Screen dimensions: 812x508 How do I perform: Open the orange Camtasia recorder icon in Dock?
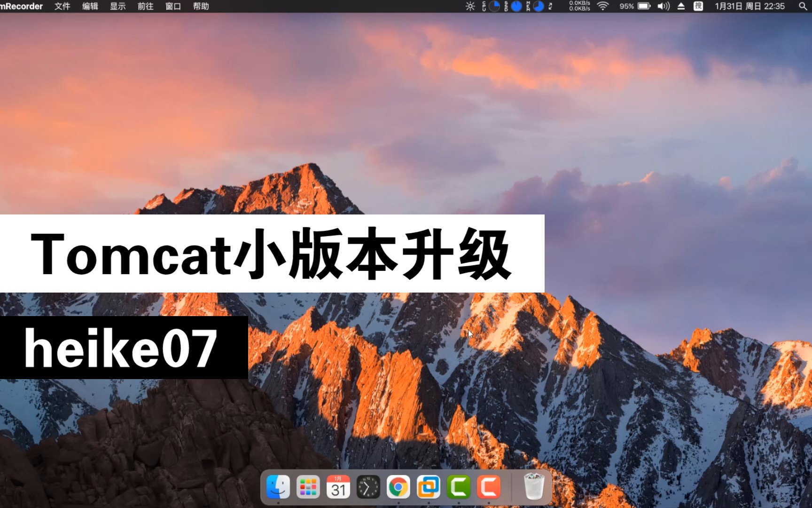click(x=489, y=487)
